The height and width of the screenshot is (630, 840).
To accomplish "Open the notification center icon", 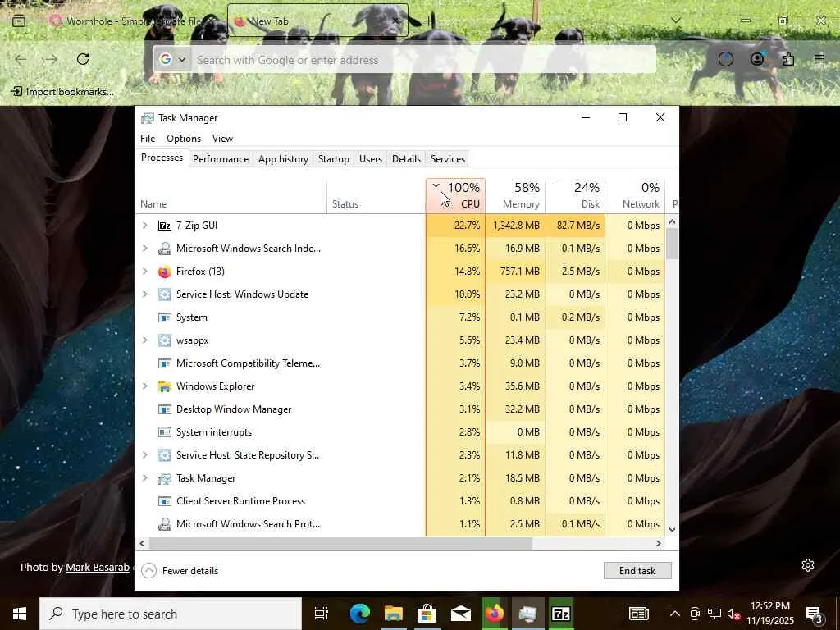I will [x=814, y=614].
